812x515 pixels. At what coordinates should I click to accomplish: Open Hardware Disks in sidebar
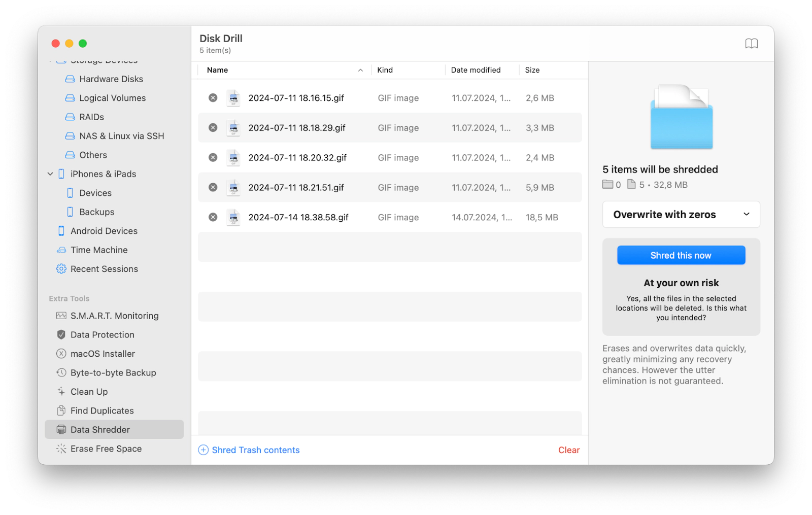111,79
